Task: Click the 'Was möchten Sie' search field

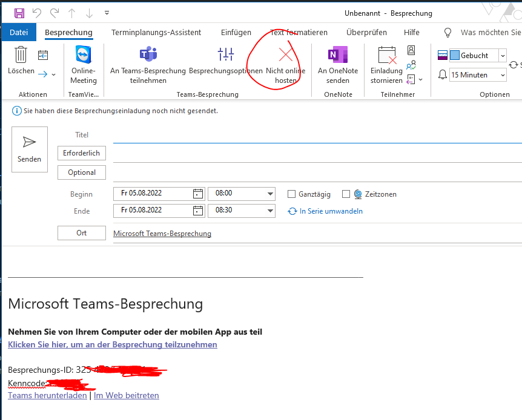Action: point(491,32)
